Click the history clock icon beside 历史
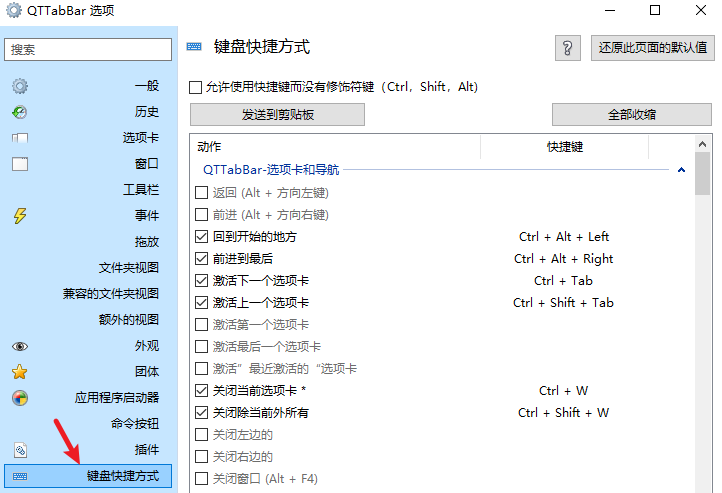This screenshot has height=493, width=722. (20, 112)
